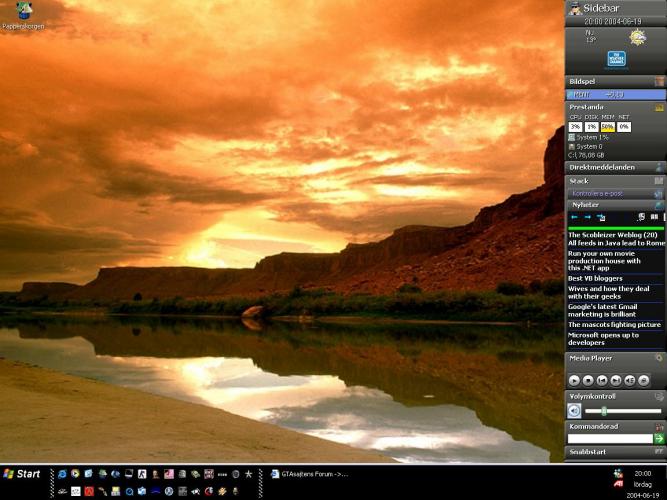Run command with green arrow button
Viewport: 667px width, 500px height.
click(659, 438)
